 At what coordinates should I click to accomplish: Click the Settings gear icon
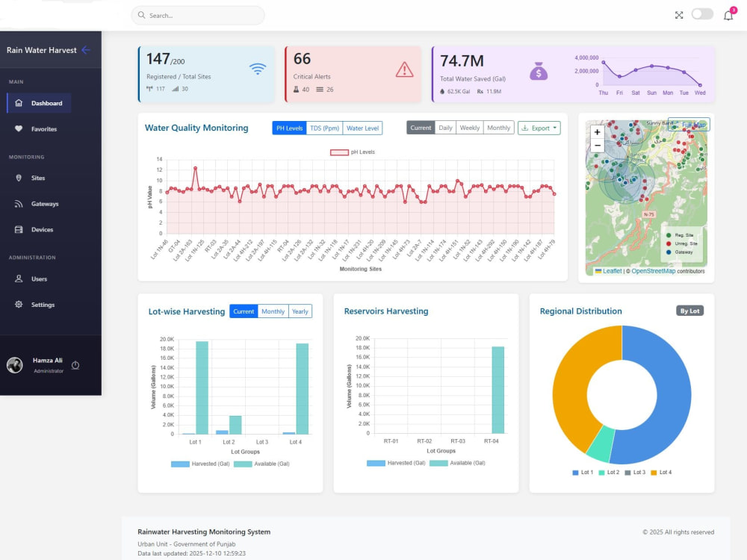click(19, 305)
